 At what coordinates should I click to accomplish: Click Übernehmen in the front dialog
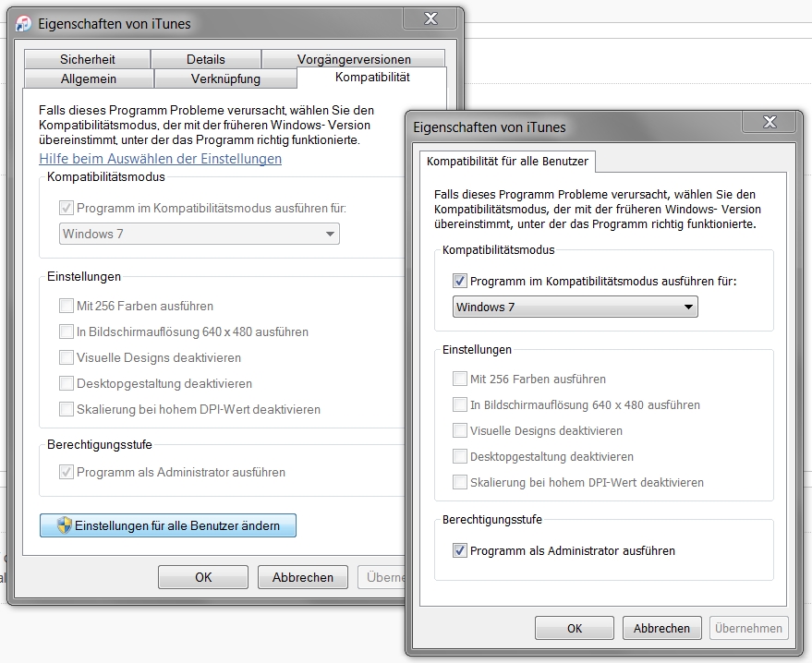(x=749, y=628)
